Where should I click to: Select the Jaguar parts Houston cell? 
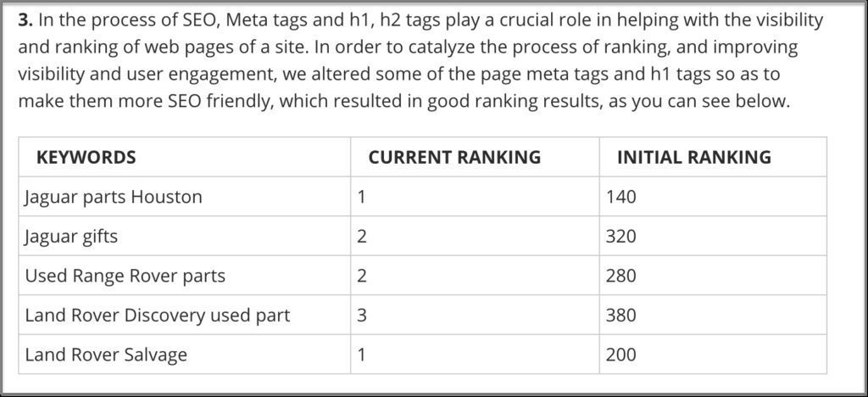tap(114, 197)
